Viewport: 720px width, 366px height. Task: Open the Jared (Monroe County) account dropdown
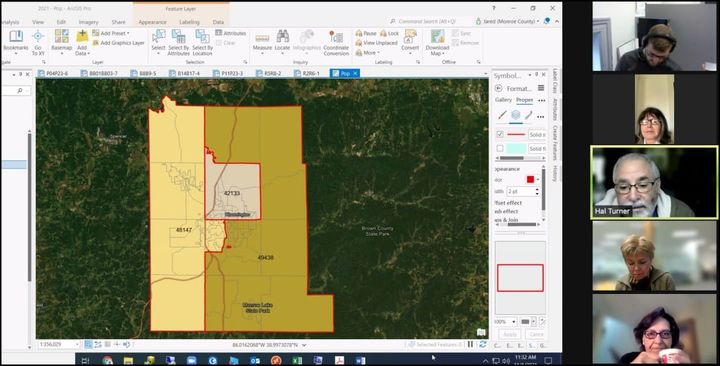[507, 21]
